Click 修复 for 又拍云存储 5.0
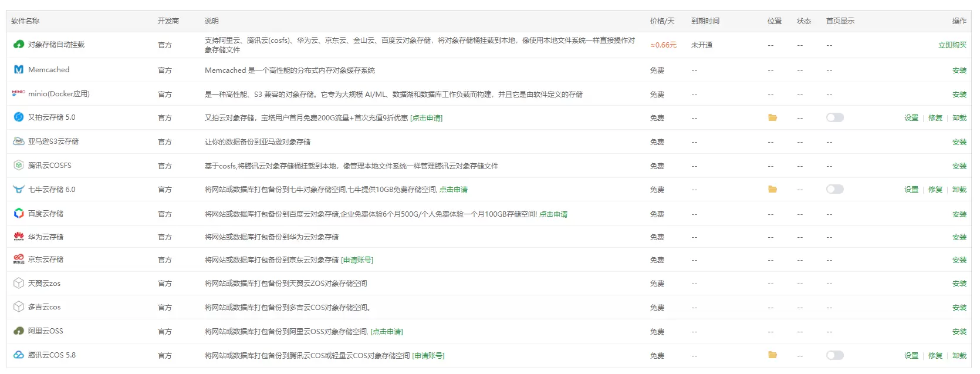This screenshot has width=980, height=374. [x=935, y=118]
